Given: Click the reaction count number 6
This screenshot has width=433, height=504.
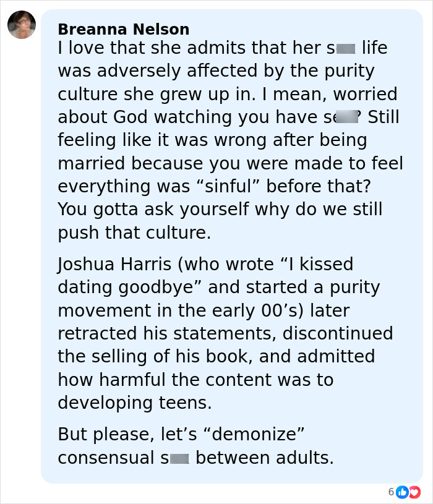Looking at the screenshot, I should coord(391,492).
